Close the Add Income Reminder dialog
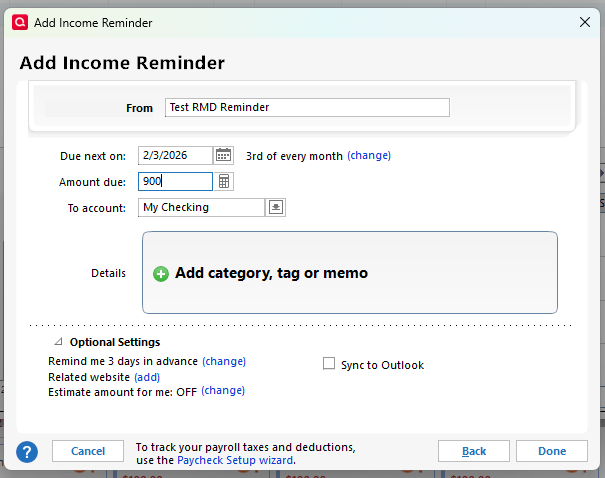The height and width of the screenshot is (478, 605). (x=584, y=20)
